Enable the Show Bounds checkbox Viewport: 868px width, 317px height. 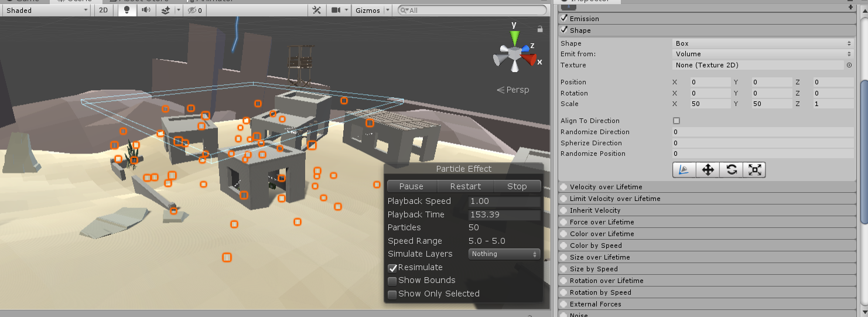(x=392, y=281)
